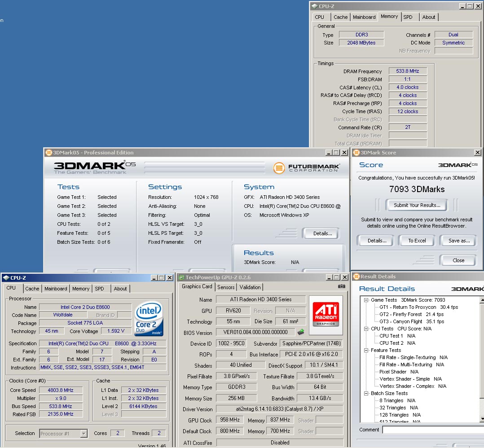This screenshot has height=448, width=484.
Task: Click Details button in 3DMark Score window
Action: [377, 241]
